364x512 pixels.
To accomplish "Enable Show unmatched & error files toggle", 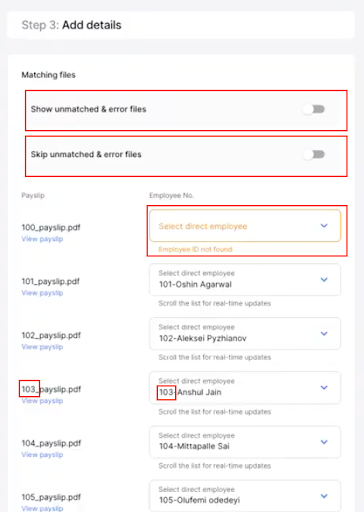I will (314, 109).
